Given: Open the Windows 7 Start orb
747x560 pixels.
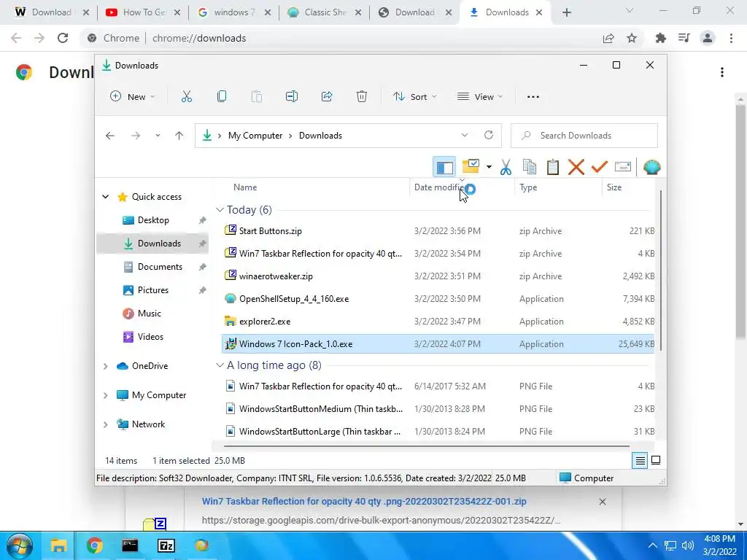Looking at the screenshot, I should 20,545.
